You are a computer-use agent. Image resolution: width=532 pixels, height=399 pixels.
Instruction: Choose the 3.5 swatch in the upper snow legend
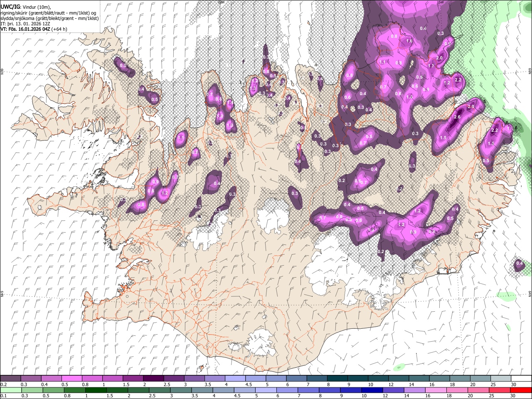pos(214,379)
